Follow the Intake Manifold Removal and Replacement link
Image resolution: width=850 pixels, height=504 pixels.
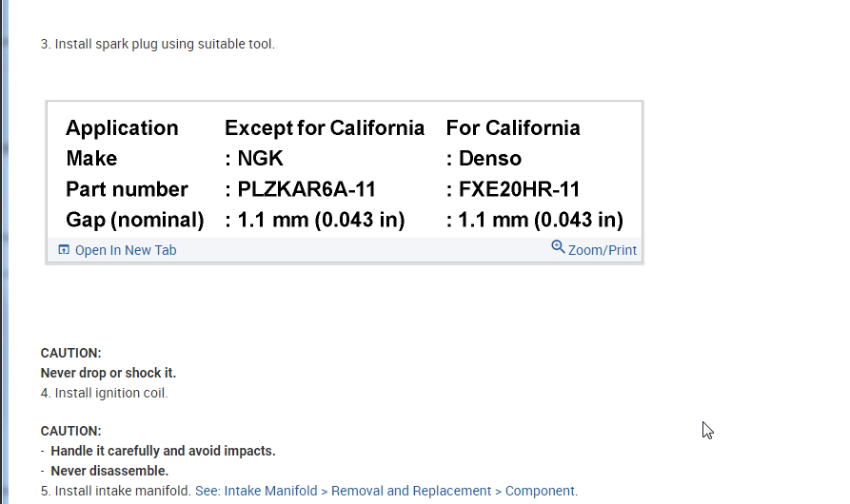coord(385,491)
